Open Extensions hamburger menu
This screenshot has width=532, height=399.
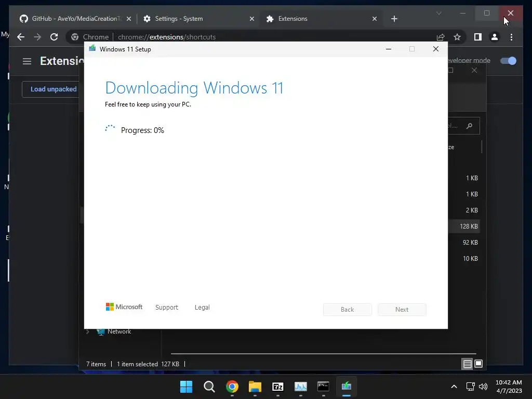pos(27,61)
